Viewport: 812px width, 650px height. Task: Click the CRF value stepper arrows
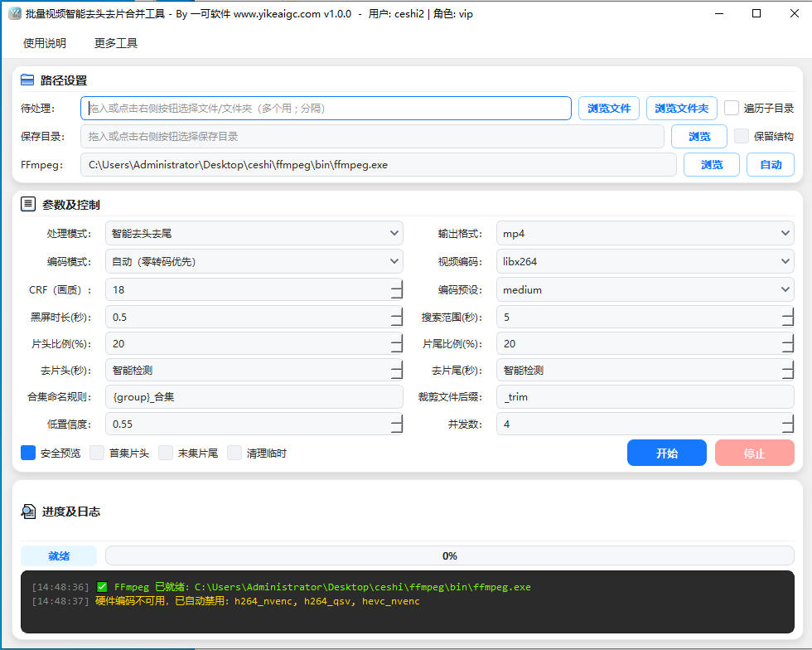click(397, 289)
